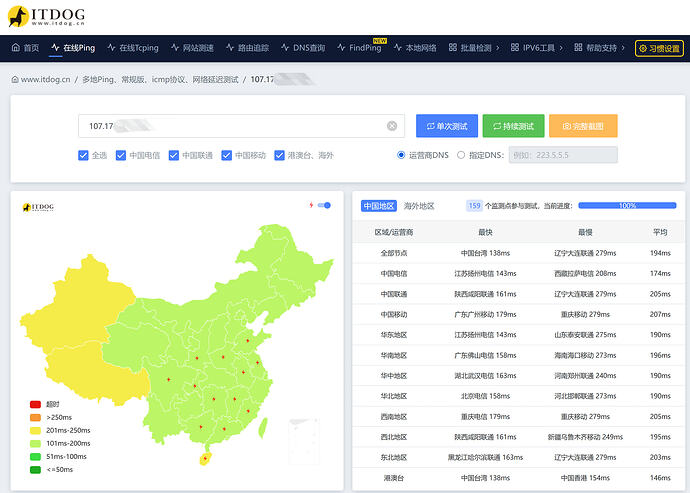The width and height of the screenshot is (690, 493).
Task: Click 新疆乌鲁木齐移动 249ms cell
Action: tap(585, 437)
